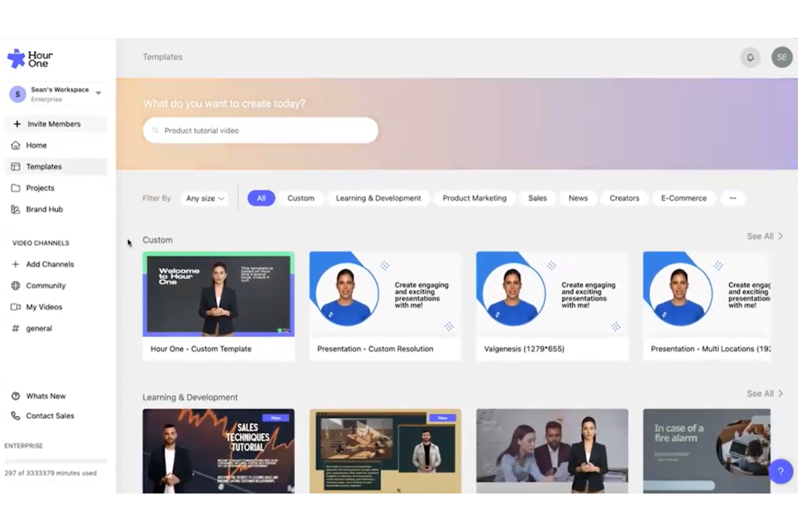The height and width of the screenshot is (532, 798).
Task: Select the Custom filter tab
Action: 301,198
